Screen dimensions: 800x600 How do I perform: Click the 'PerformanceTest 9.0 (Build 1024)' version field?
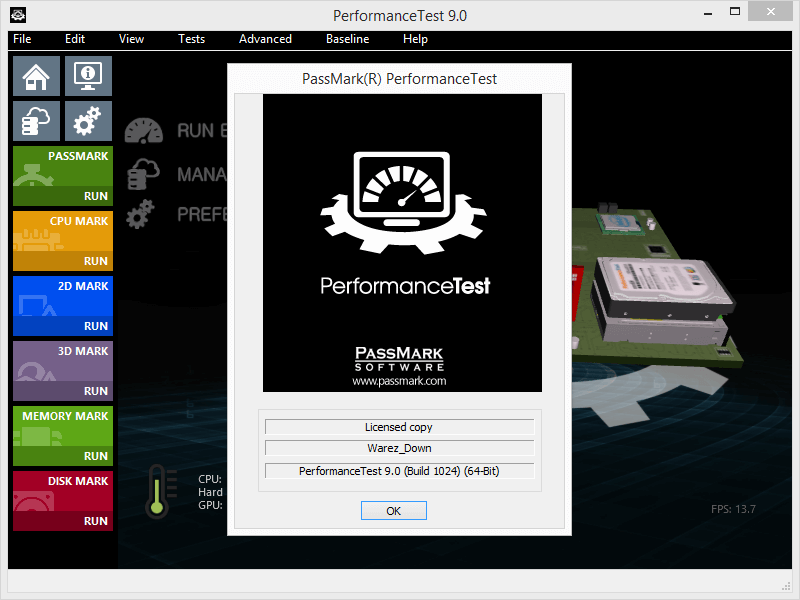point(399,471)
